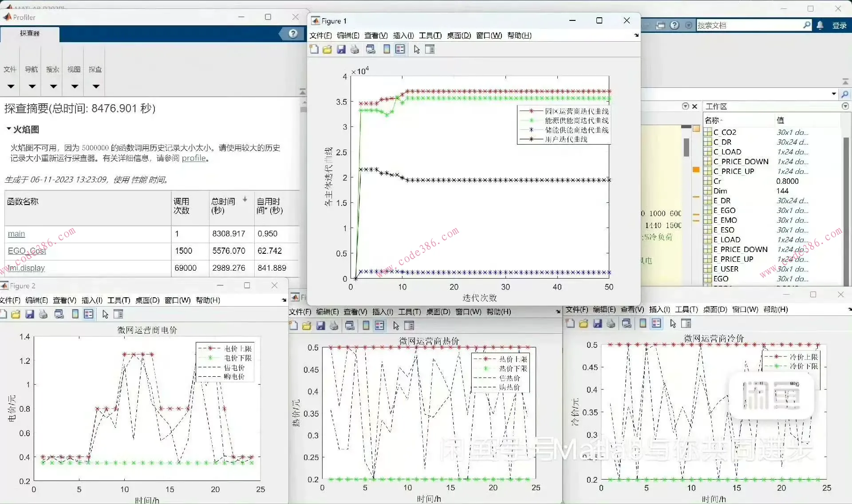Save Figure 2 using its floppy disk icon
This screenshot has width=852, height=504.
(x=30, y=314)
